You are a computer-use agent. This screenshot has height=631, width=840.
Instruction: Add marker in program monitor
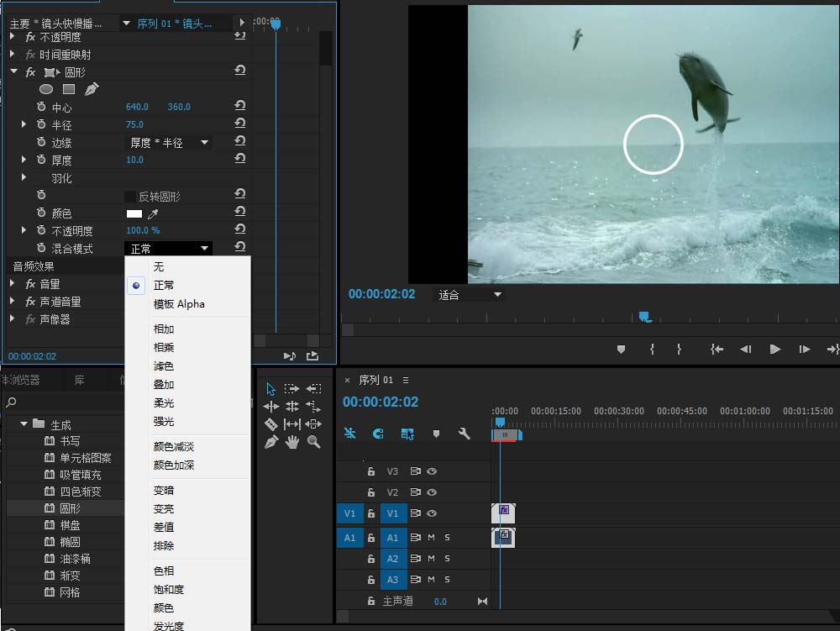point(621,350)
